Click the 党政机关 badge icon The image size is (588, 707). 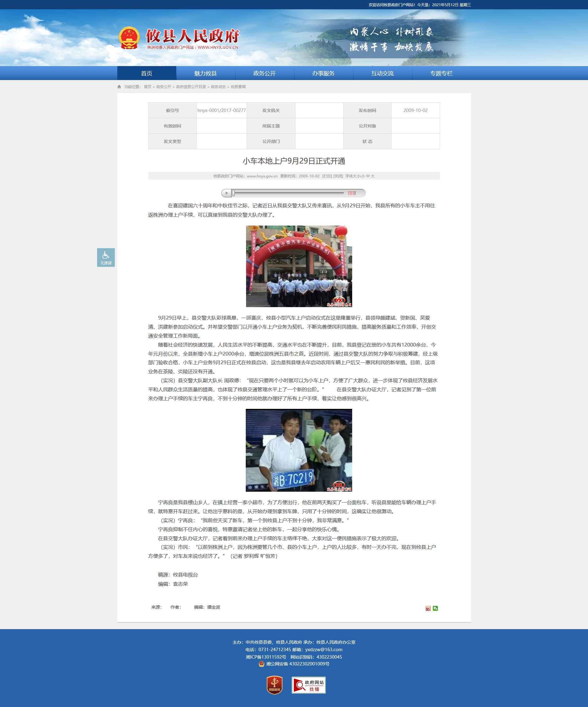[x=275, y=685]
